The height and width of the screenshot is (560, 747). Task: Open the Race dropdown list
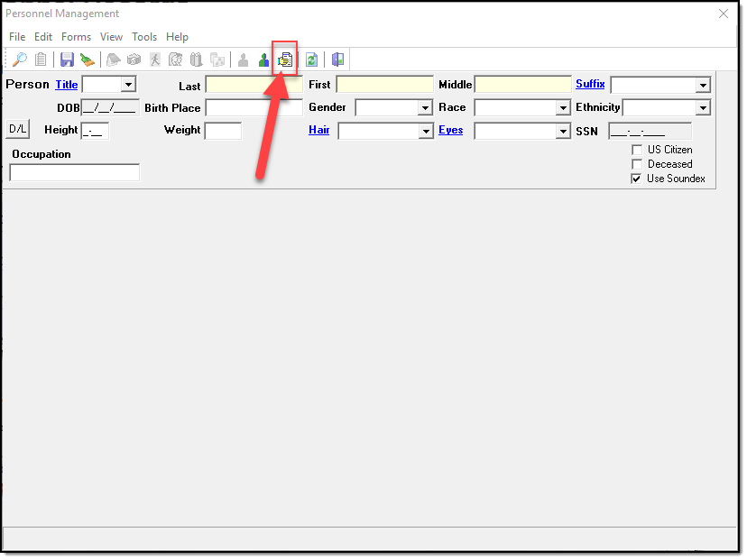click(563, 108)
